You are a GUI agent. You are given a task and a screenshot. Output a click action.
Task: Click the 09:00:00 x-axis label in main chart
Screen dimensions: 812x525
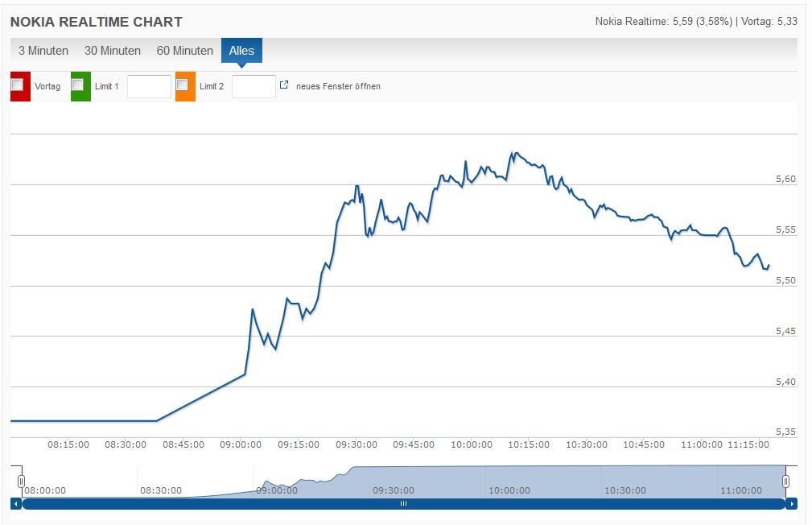pyautogui.click(x=241, y=444)
